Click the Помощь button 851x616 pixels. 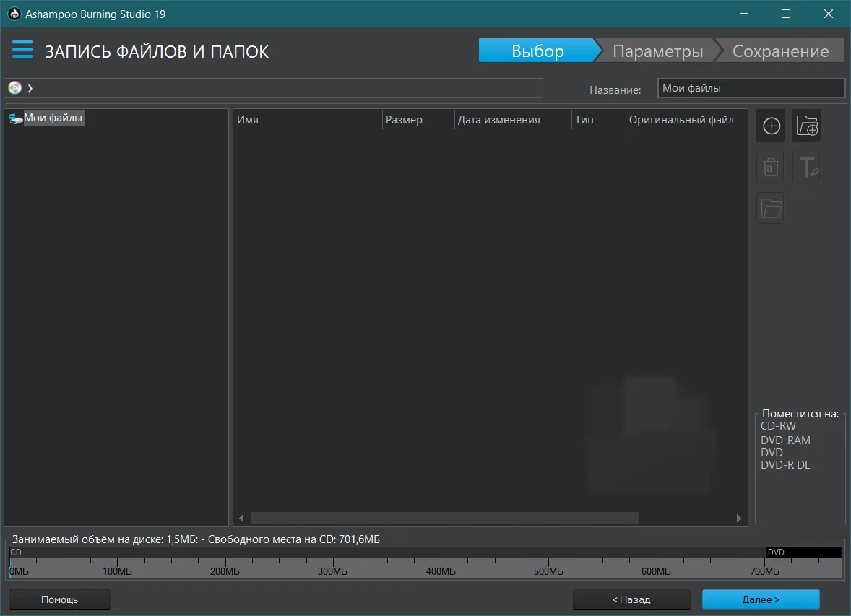coord(60,599)
